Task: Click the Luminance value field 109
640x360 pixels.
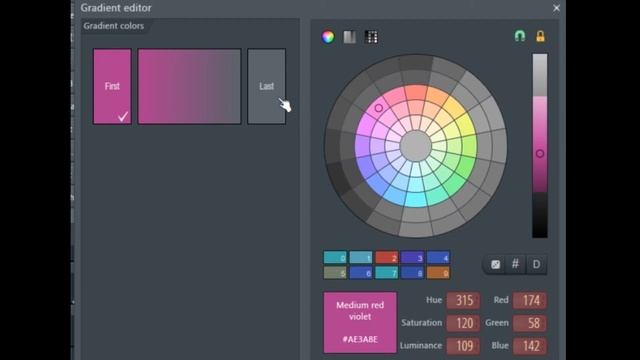Action: tap(463, 346)
